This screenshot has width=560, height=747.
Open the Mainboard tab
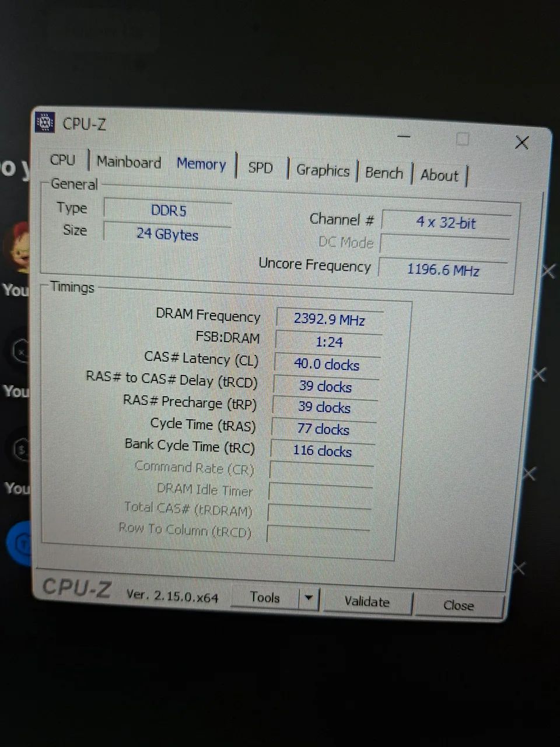tap(129, 162)
